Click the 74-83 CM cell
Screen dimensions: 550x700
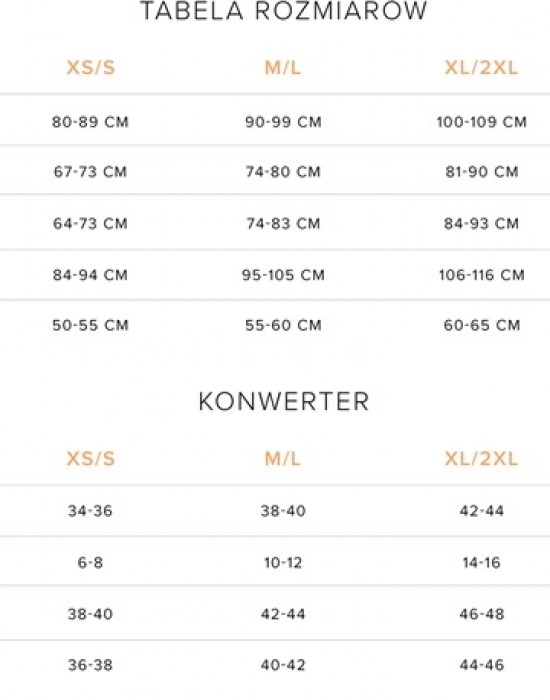click(283, 223)
